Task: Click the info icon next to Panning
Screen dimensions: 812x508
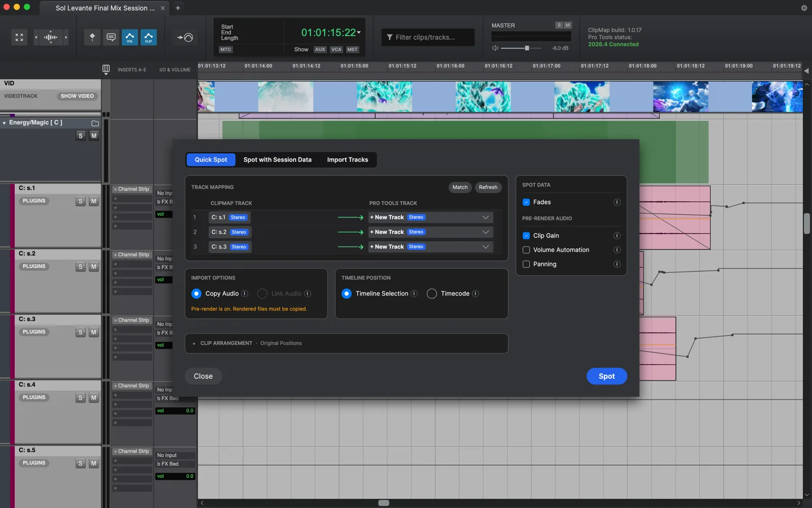Action: click(617, 264)
